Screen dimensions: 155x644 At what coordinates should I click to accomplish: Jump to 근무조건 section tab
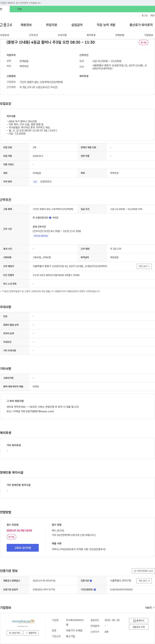tap(33, 35)
